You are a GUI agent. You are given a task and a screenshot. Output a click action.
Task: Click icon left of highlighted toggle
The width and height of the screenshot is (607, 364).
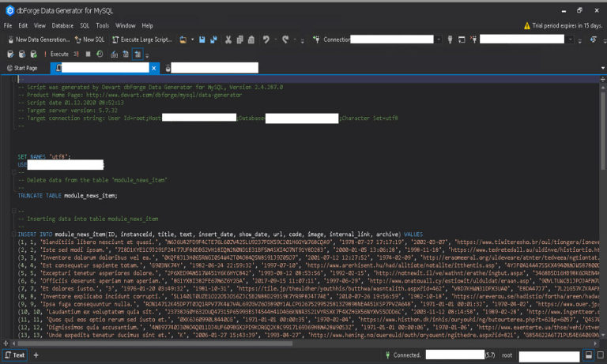click(126, 54)
